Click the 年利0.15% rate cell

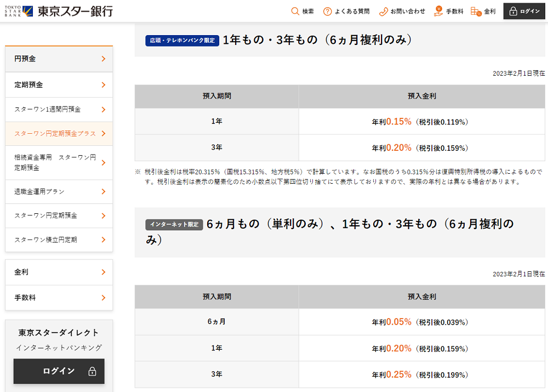[x=422, y=121]
